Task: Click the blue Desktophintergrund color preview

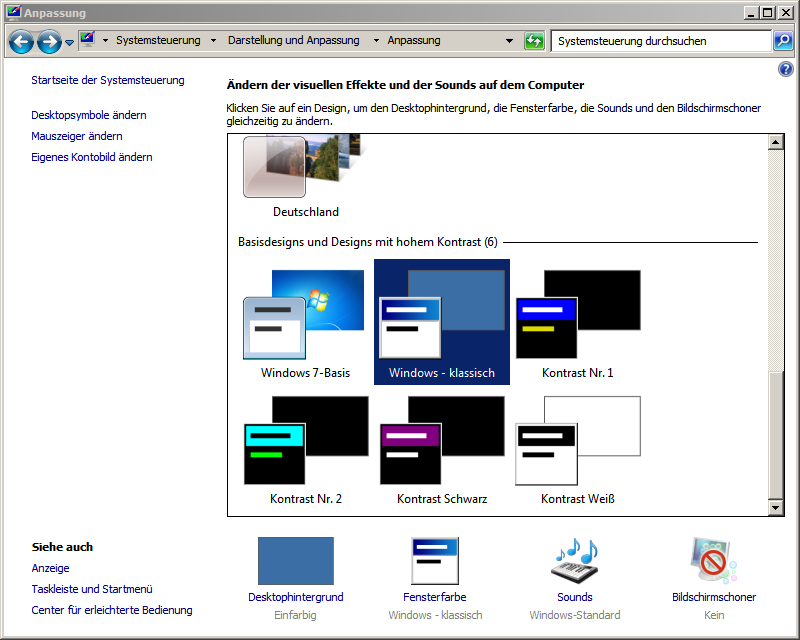Action: tap(296, 560)
